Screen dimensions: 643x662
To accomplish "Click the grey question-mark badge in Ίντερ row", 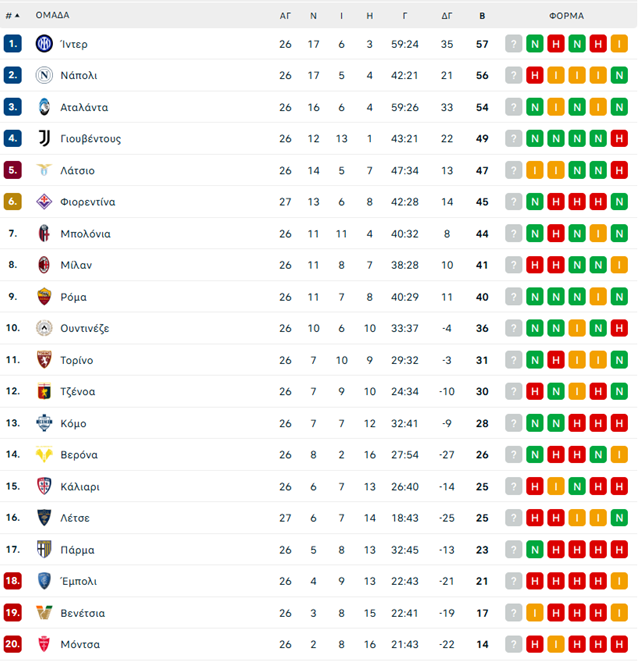I will click(513, 43).
